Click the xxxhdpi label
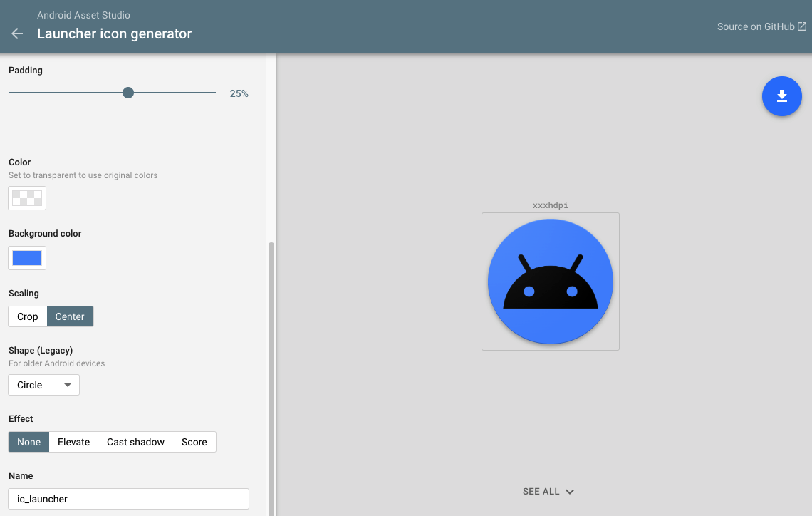This screenshot has height=516, width=812. [x=551, y=205]
